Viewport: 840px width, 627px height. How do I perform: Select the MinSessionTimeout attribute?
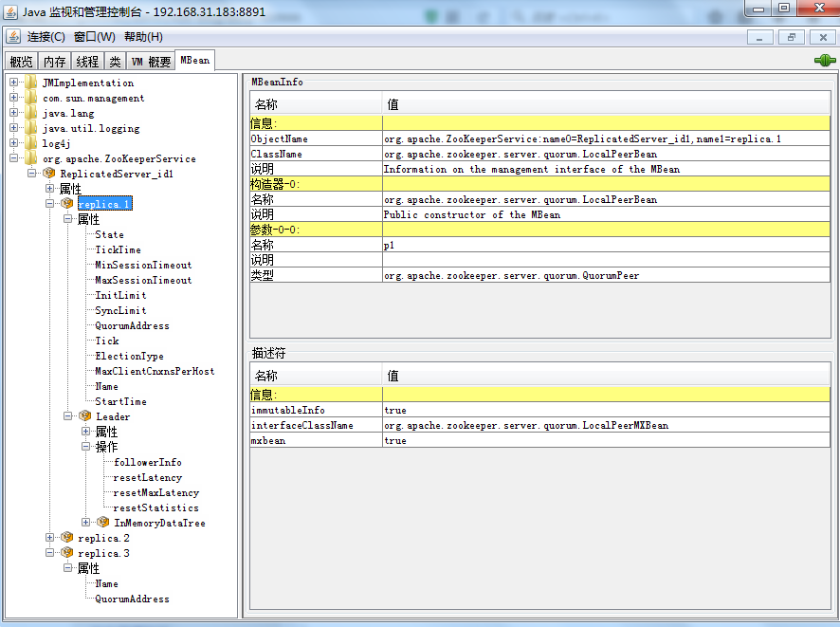click(143, 265)
